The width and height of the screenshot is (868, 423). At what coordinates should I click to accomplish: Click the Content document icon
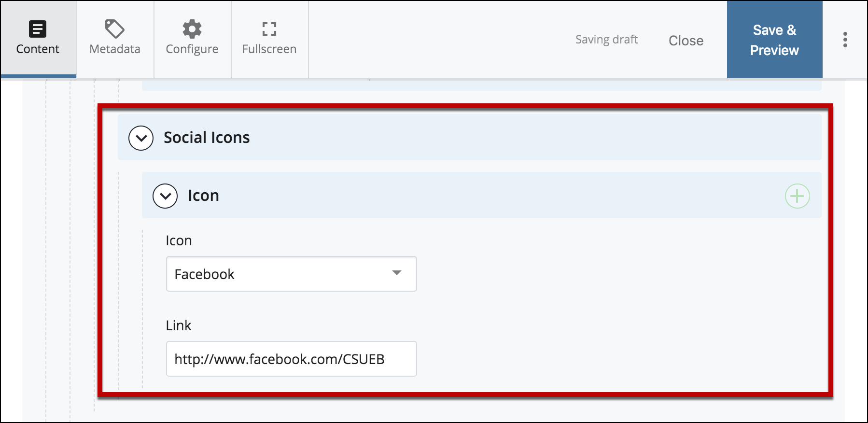(38, 29)
